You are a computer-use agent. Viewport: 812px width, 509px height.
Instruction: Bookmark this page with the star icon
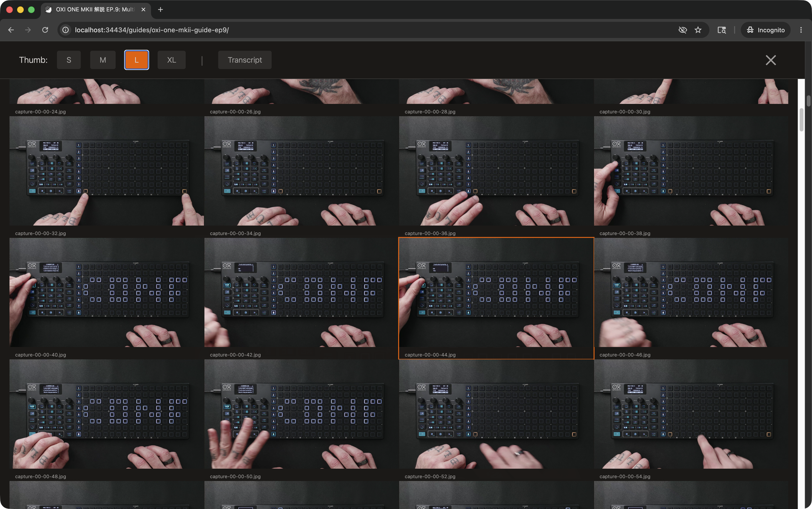(x=698, y=30)
